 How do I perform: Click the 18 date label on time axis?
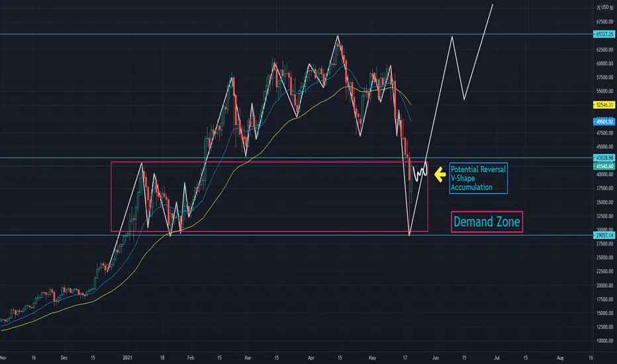tap(162, 357)
